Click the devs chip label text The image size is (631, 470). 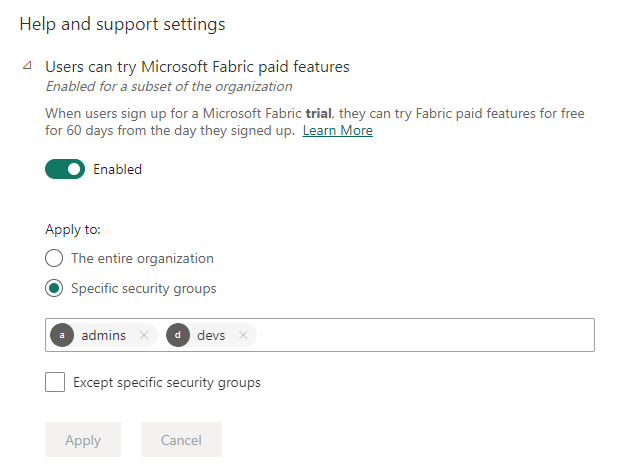click(x=211, y=335)
